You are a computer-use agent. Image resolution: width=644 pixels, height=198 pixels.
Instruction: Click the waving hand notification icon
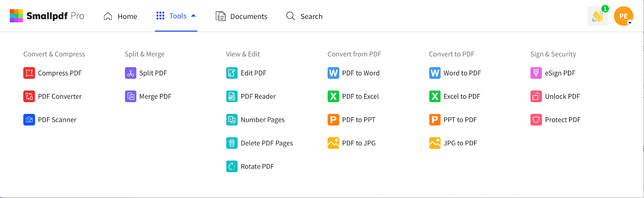(x=598, y=16)
